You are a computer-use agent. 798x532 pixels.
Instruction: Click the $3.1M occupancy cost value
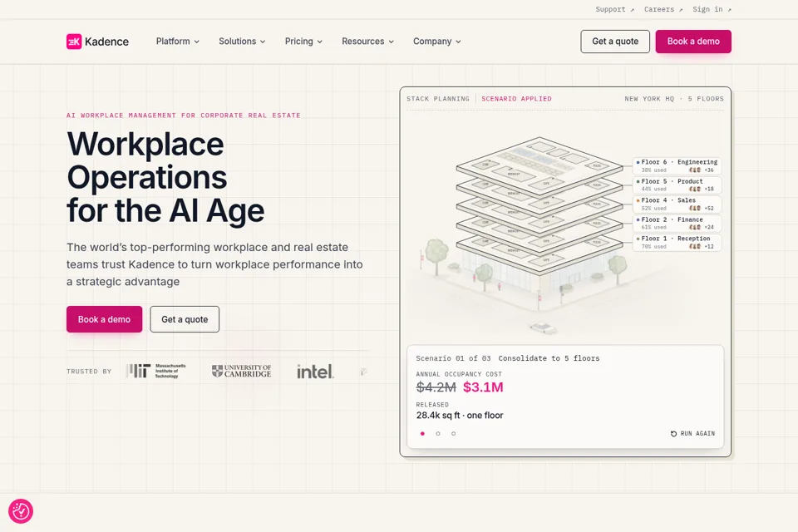483,387
